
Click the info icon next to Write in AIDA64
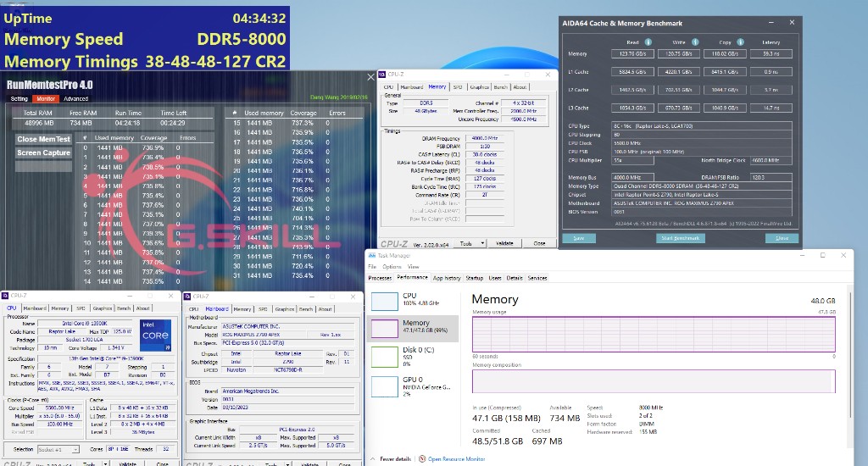coord(695,42)
